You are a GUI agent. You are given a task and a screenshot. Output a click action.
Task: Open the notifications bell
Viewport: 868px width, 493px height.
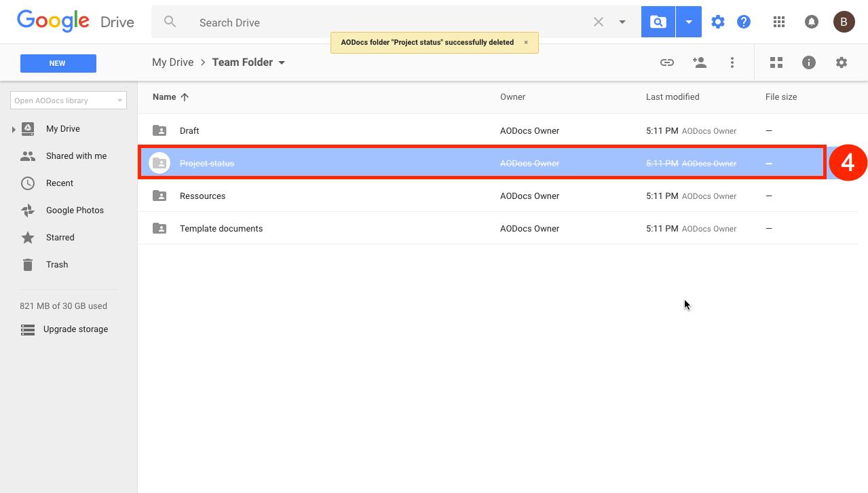coord(811,22)
